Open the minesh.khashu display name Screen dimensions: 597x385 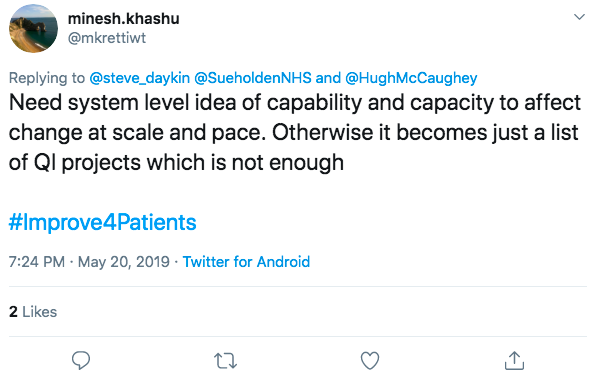click(123, 18)
